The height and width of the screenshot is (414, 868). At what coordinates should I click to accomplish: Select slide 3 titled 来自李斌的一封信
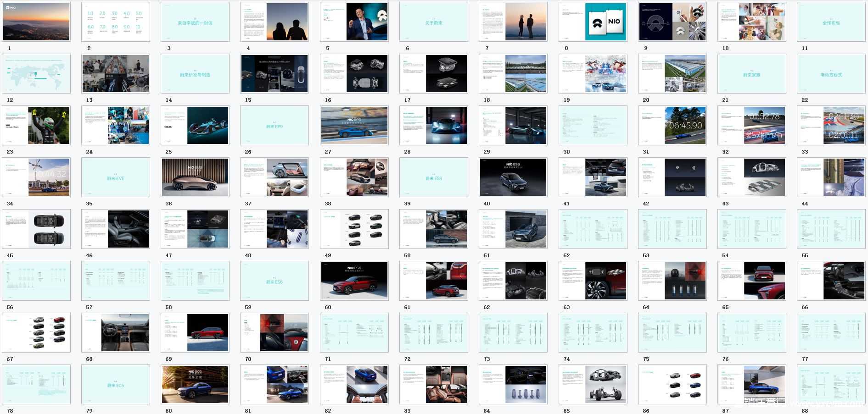pos(195,22)
